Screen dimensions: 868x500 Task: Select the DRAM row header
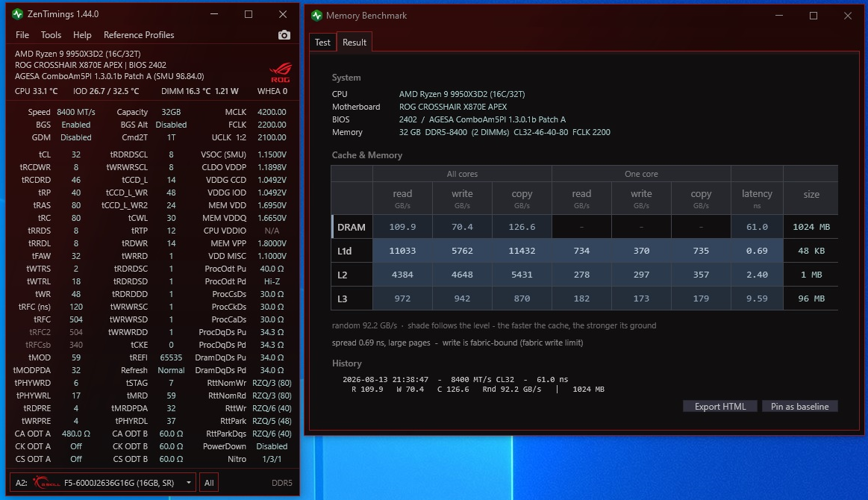pos(352,227)
